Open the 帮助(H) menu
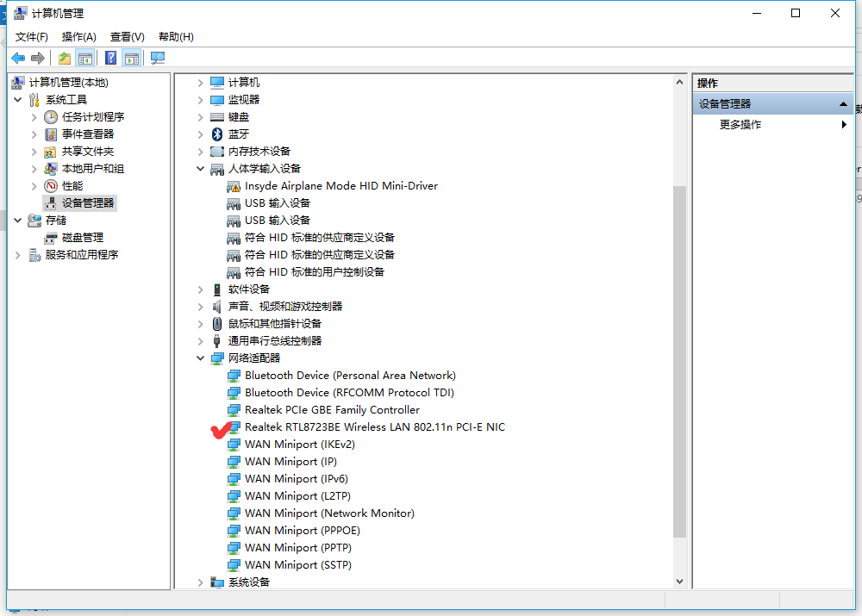862x616 pixels. [x=176, y=37]
